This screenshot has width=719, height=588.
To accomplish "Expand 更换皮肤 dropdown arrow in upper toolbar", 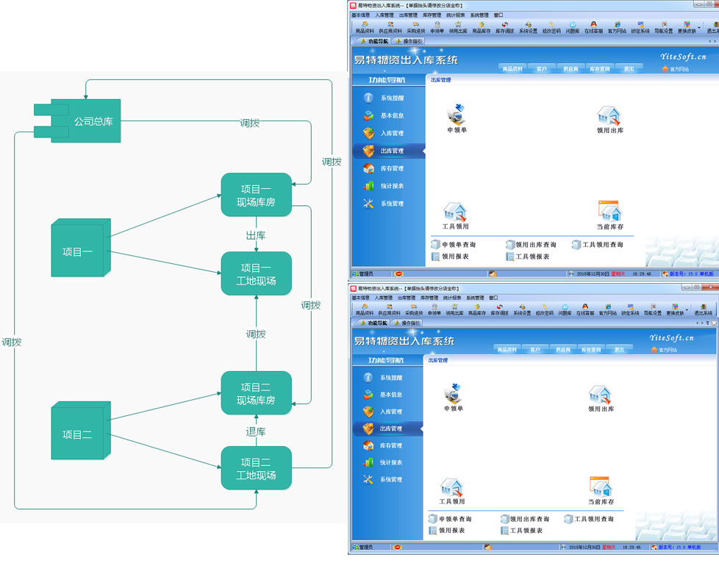I will point(698,27).
